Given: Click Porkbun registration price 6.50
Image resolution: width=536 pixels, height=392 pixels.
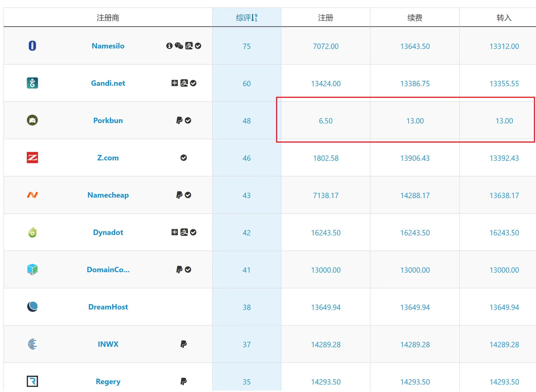Looking at the screenshot, I should coord(326,121).
